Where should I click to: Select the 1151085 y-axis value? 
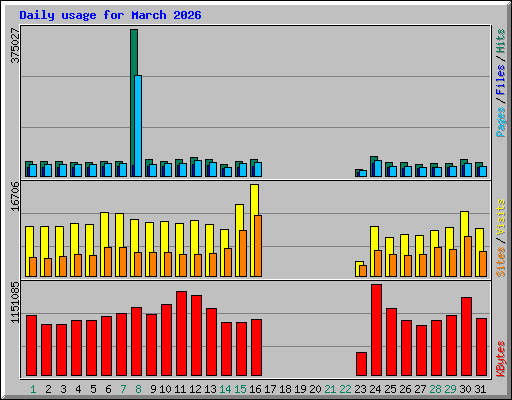15,302
